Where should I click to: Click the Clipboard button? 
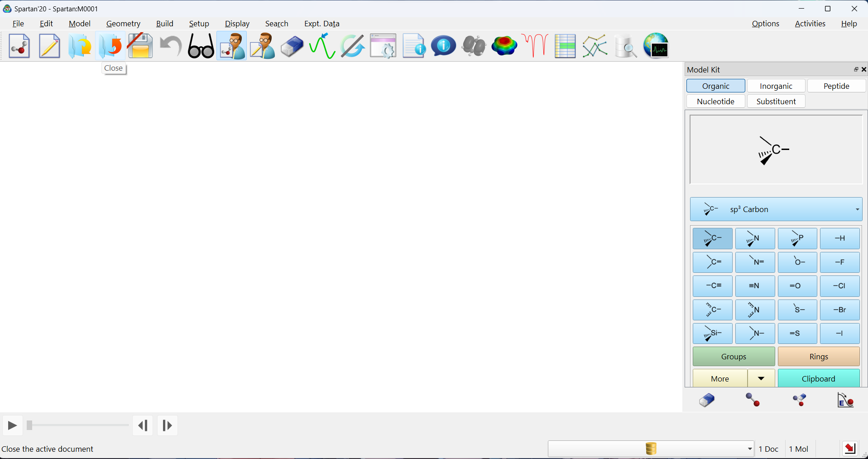tap(819, 378)
